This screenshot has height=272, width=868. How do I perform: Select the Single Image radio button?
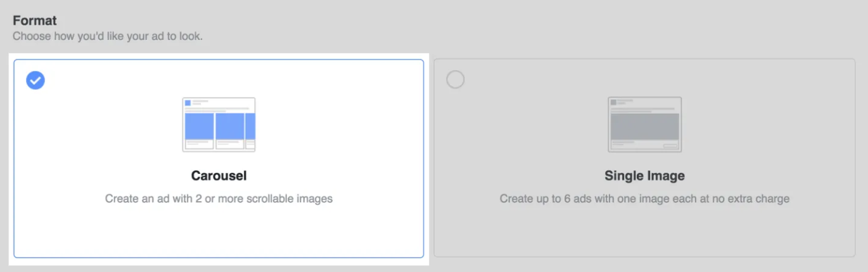[x=455, y=80]
